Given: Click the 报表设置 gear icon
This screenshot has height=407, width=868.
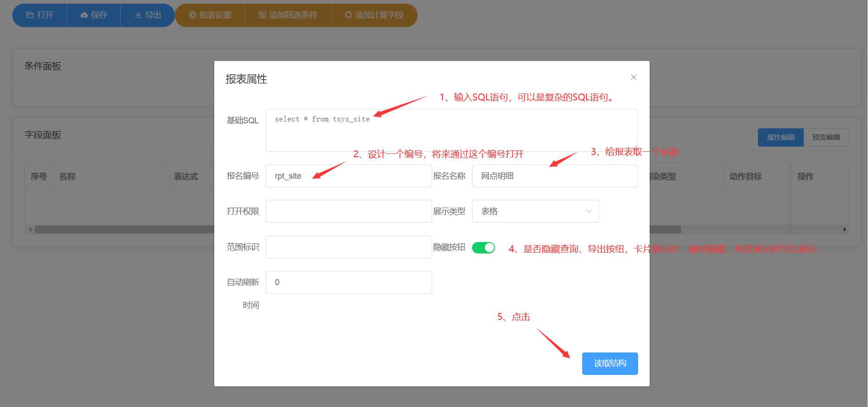Looking at the screenshot, I should [x=192, y=15].
